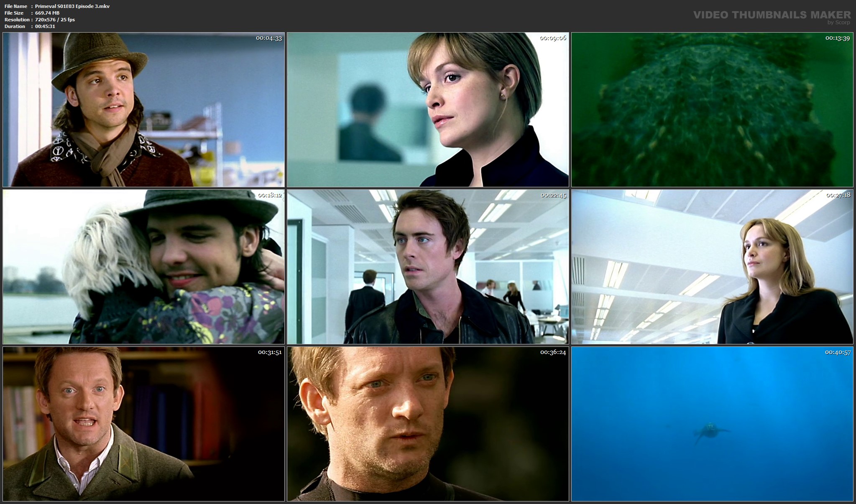This screenshot has width=856, height=504.
Task: Open the bookshelf scene thumbnail at 00:31:51
Action: tap(143, 424)
